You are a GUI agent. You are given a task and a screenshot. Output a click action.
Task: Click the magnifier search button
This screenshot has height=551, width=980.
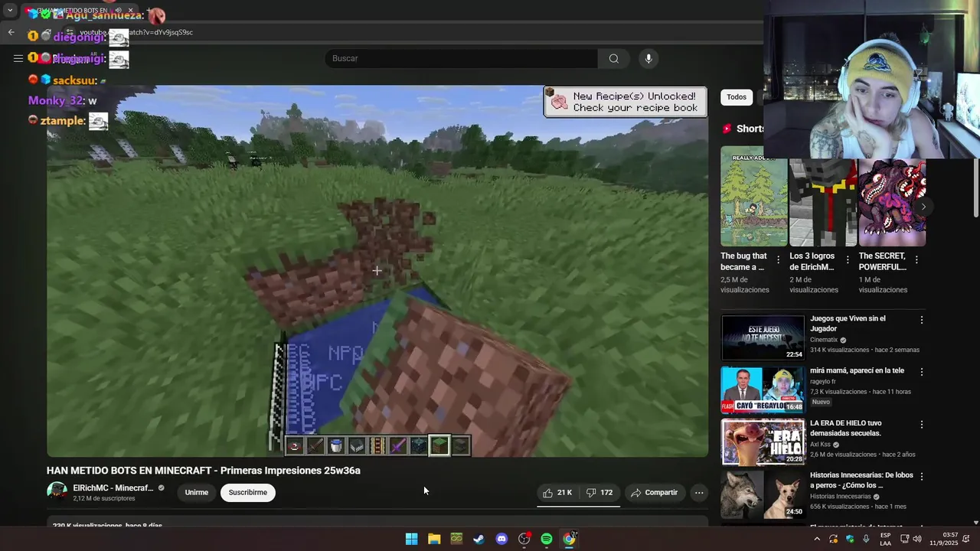point(614,58)
